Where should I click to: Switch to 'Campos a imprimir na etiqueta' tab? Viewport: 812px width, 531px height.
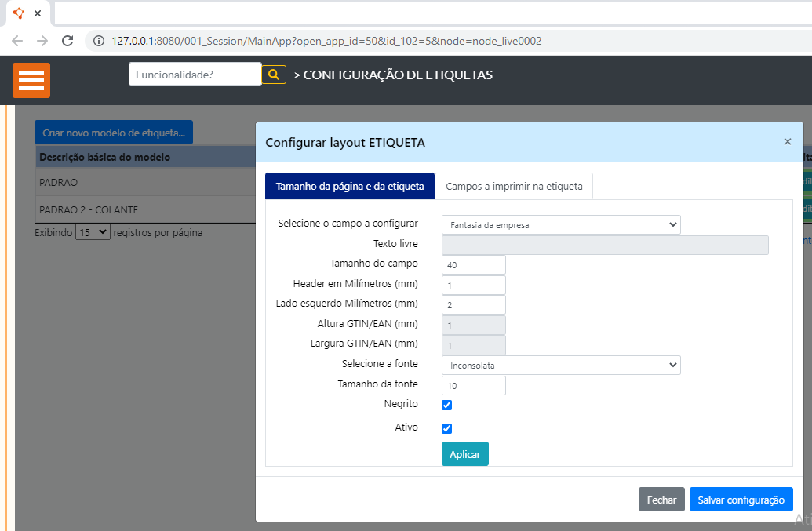click(514, 187)
